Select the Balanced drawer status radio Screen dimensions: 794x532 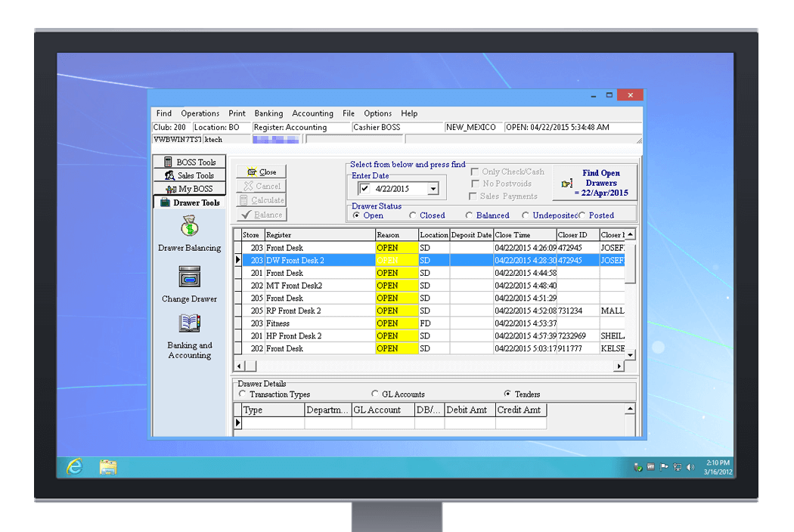pyautogui.click(x=469, y=215)
